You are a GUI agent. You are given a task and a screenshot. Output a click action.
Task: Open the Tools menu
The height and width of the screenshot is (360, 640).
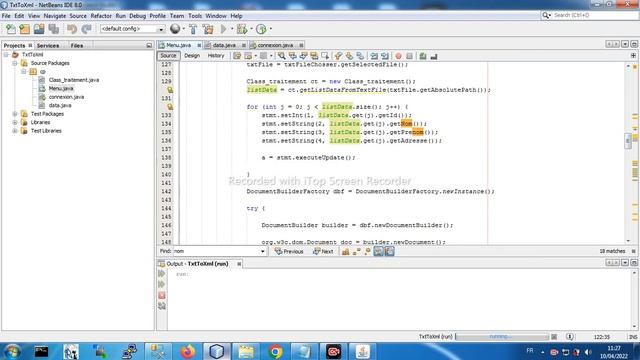(x=195, y=16)
